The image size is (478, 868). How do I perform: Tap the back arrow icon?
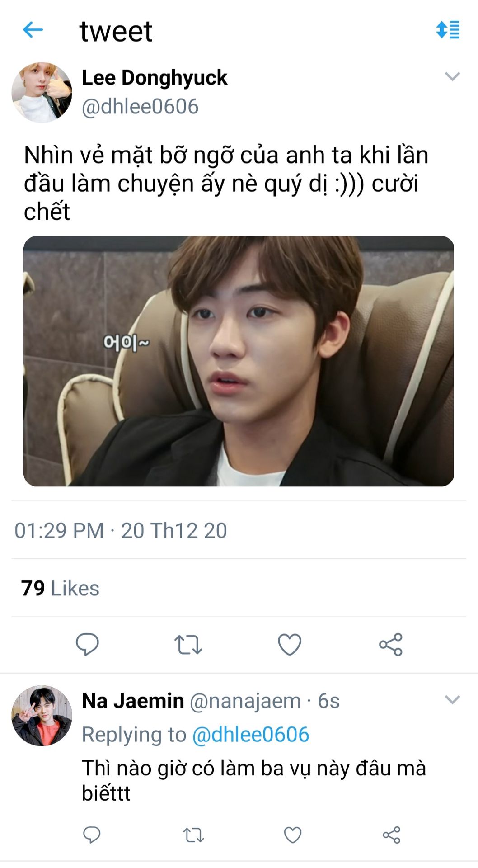tap(33, 30)
